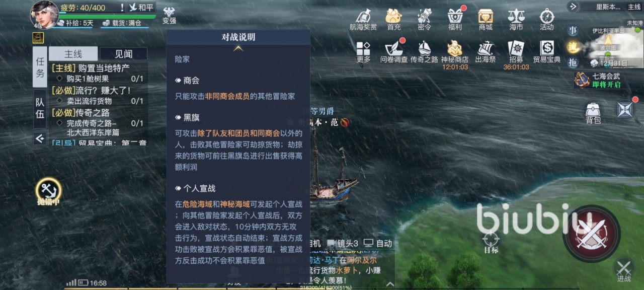Select the 购买1舱树果 quest entry

[x=100, y=79]
